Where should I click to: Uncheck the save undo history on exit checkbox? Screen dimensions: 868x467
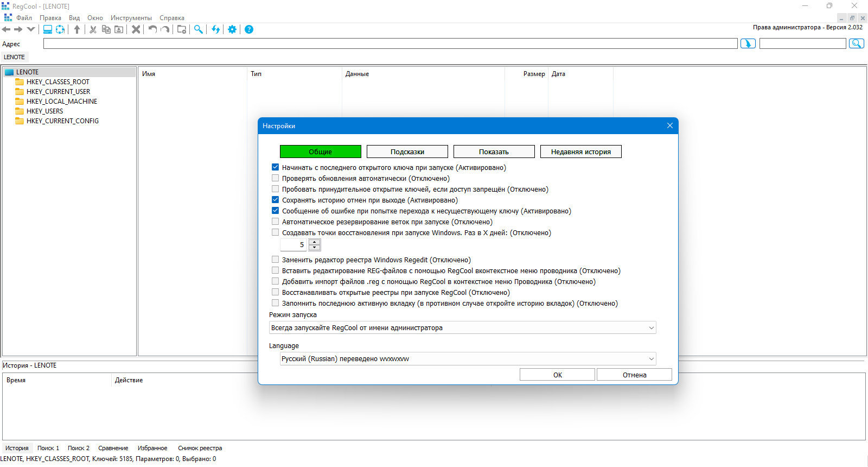[x=275, y=200]
